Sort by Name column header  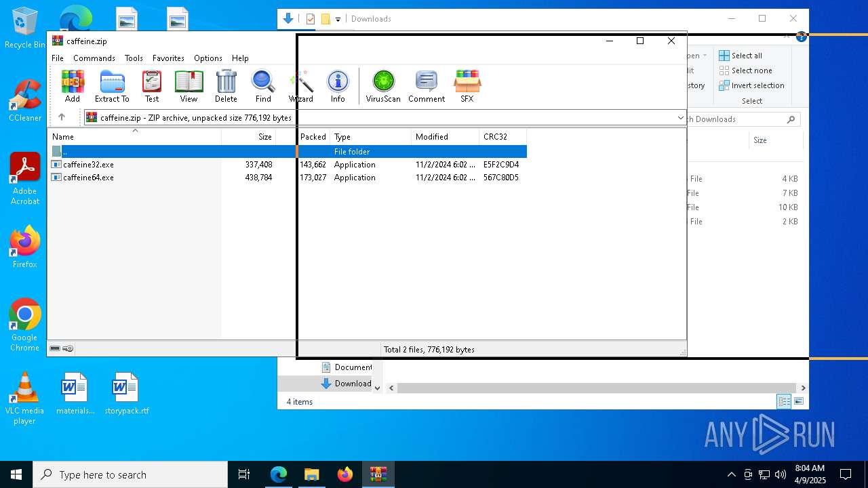click(x=135, y=137)
